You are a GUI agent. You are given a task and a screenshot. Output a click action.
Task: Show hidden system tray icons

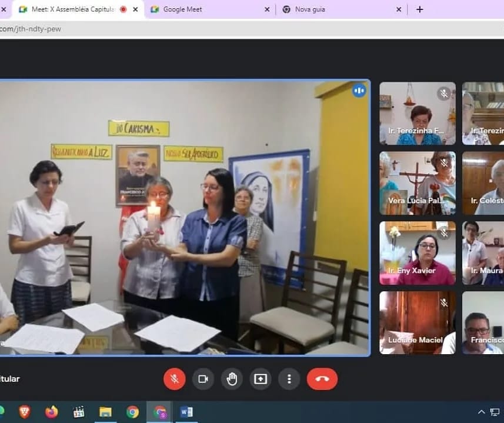[481, 412]
